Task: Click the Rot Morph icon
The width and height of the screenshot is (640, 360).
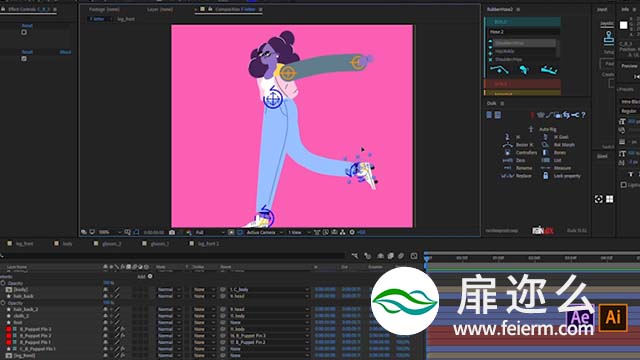Action: (x=545, y=144)
